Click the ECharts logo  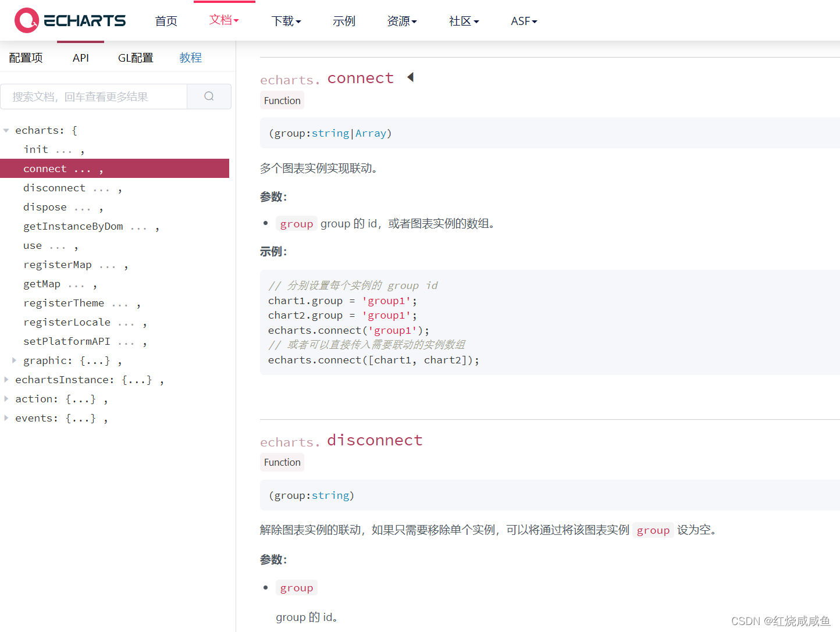click(70, 20)
